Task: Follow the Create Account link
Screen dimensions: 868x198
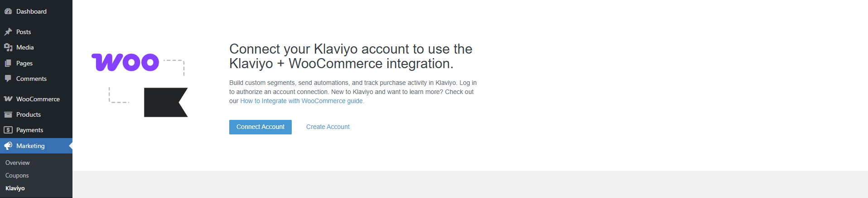Action: pos(328,127)
